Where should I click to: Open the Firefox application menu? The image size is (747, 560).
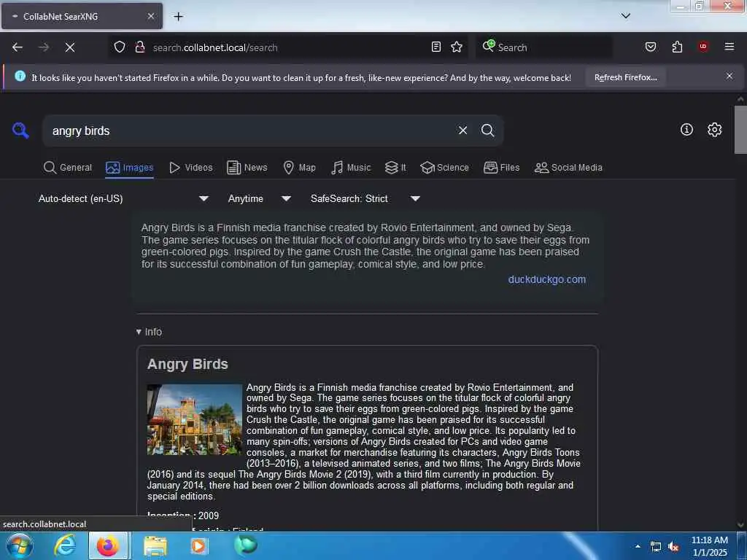(x=729, y=47)
